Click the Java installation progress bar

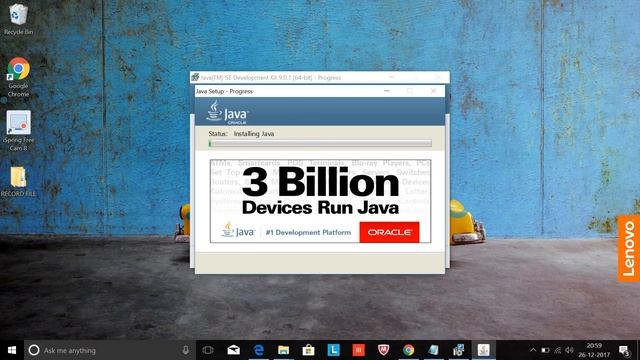(x=320, y=143)
